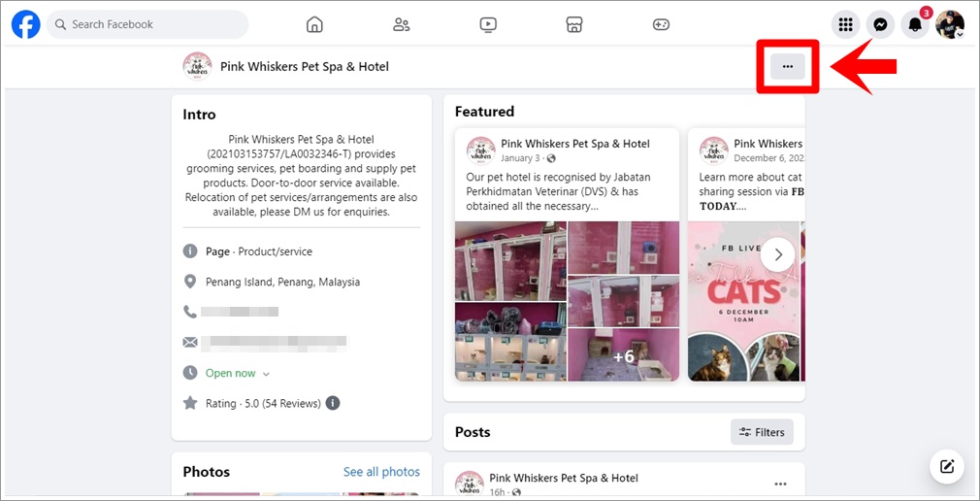Viewport: 980px width, 501px height.
Task: Click the page avatar in sticky header
Action: pyautogui.click(x=197, y=66)
